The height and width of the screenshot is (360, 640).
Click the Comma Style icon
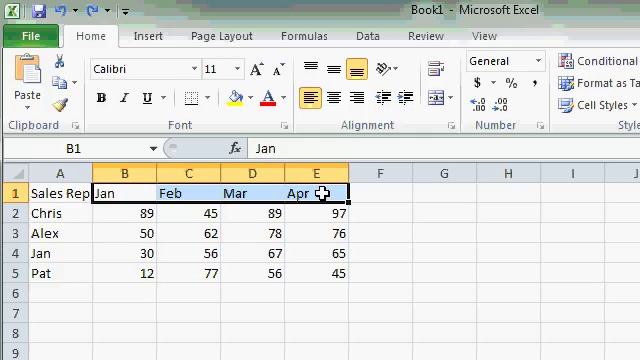(534, 83)
